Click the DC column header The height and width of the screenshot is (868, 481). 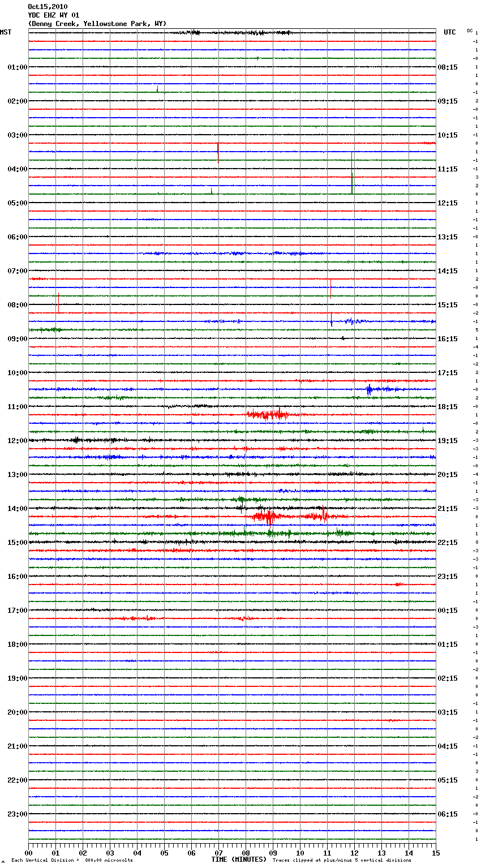click(x=470, y=31)
